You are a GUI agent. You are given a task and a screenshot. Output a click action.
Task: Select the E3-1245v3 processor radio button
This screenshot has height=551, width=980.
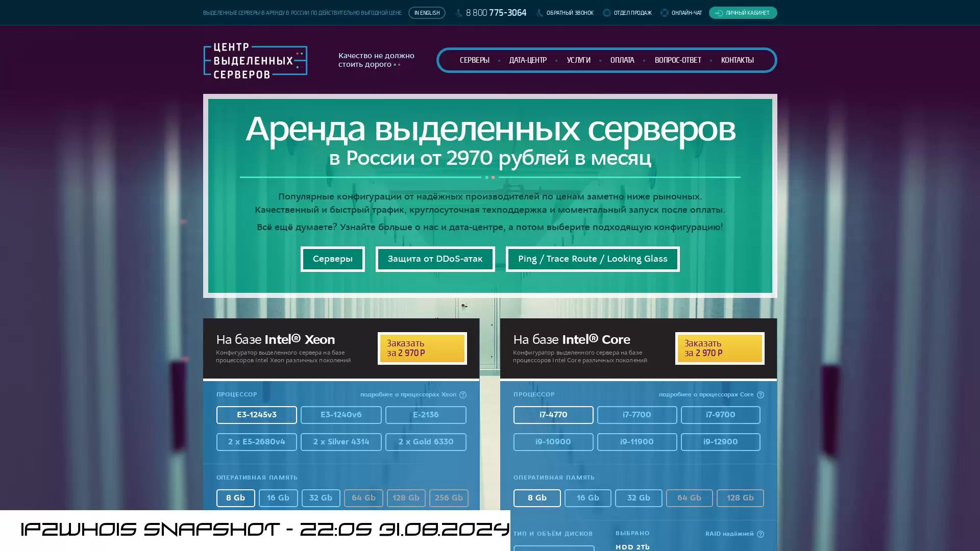256,414
